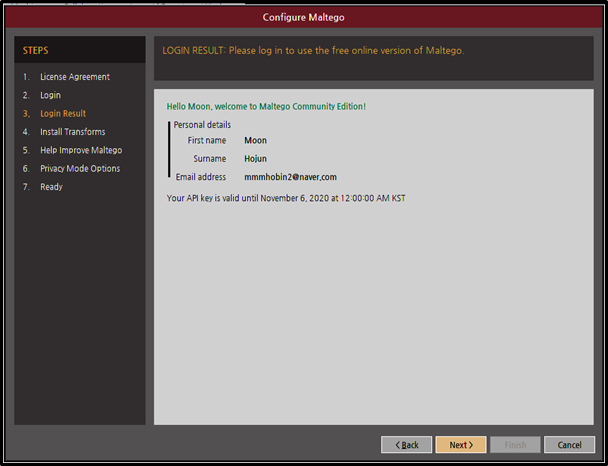This screenshot has width=608, height=466.
Task: Click the Surname label
Action: tap(209, 159)
